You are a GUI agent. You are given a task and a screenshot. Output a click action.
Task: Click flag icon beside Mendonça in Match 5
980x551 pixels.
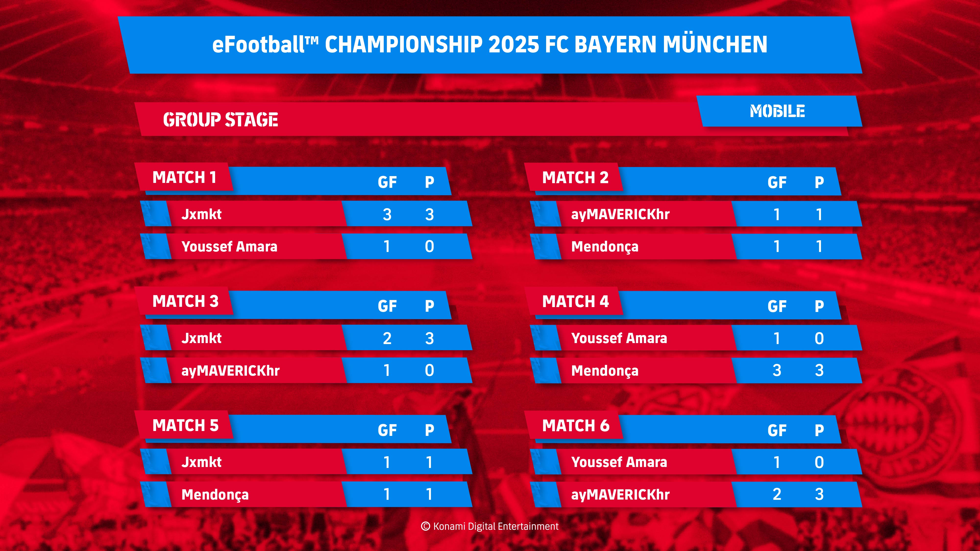tap(156, 494)
